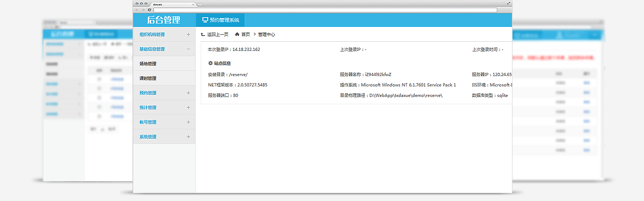Click the 数据库类型：sqlite entry
Viewport: 644px width, 201px height.
click(490, 95)
